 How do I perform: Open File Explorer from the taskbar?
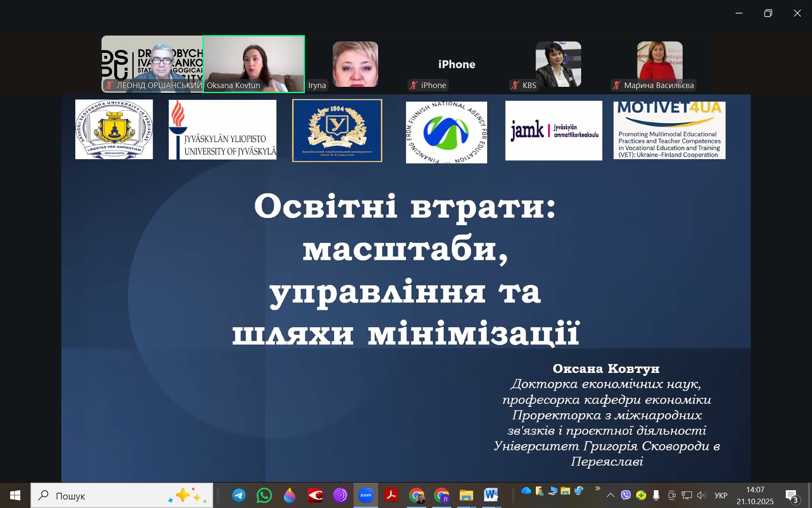[466, 495]
